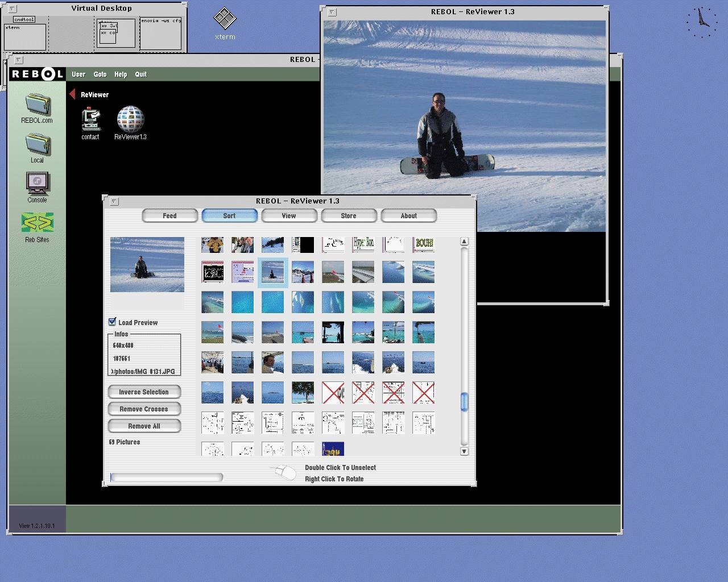The width and height of the screenshot is (728, 582).
Task: Click the thumbnail scrollbar slider handle
Action: click(464, 401)
